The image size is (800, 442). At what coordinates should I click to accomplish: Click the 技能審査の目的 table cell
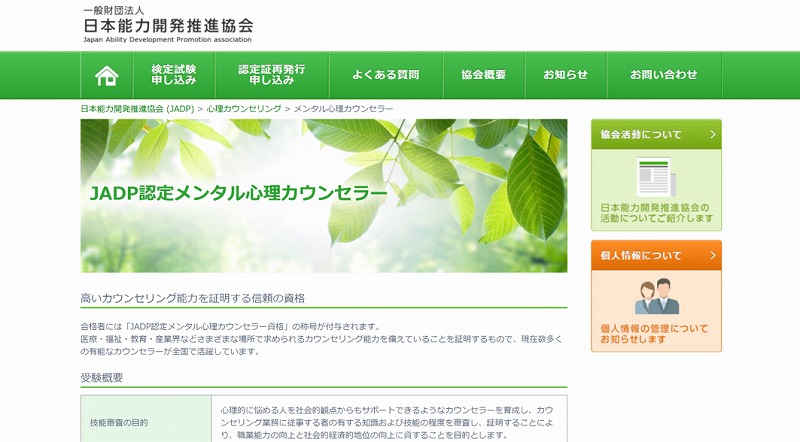point(146,422)
